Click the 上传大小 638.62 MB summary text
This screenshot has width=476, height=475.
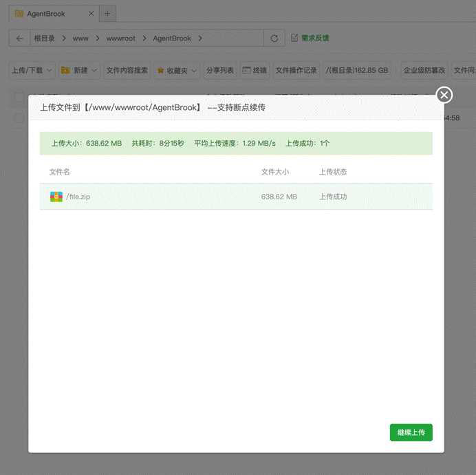coord(87,143)
